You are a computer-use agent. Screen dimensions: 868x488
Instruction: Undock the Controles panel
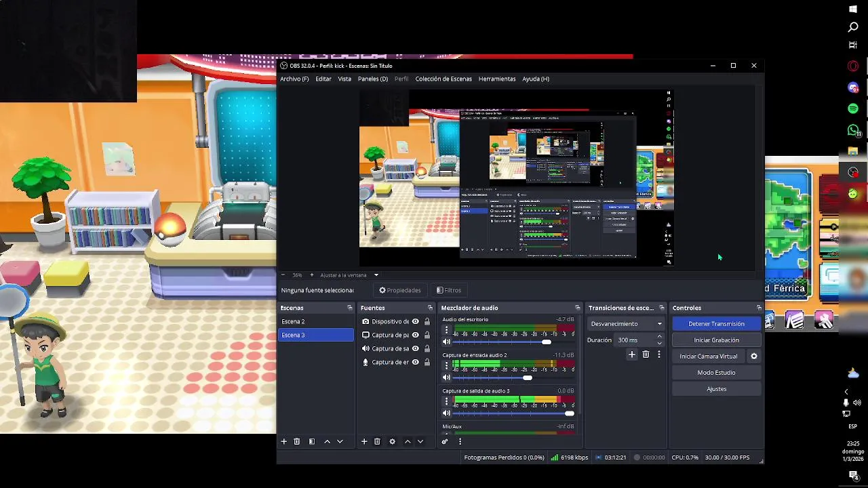[x=759, y=308]
